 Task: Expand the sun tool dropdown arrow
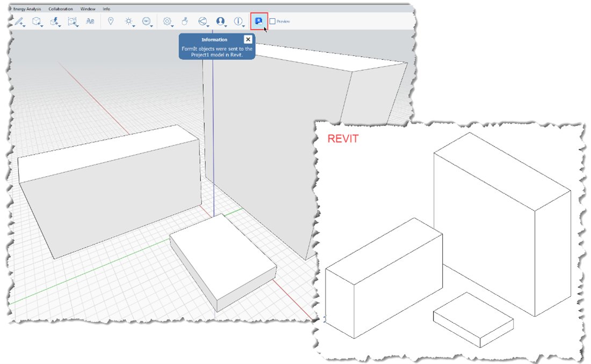coord(133,25)
